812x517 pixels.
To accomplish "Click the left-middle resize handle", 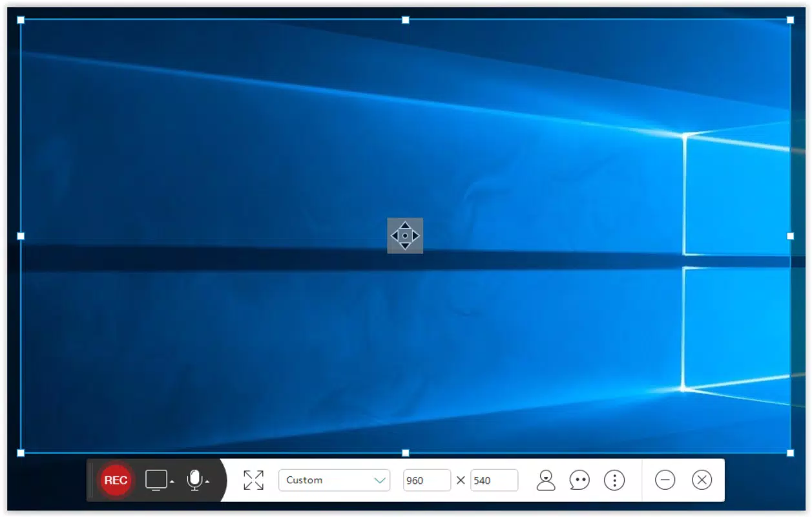I will point(21,236).
